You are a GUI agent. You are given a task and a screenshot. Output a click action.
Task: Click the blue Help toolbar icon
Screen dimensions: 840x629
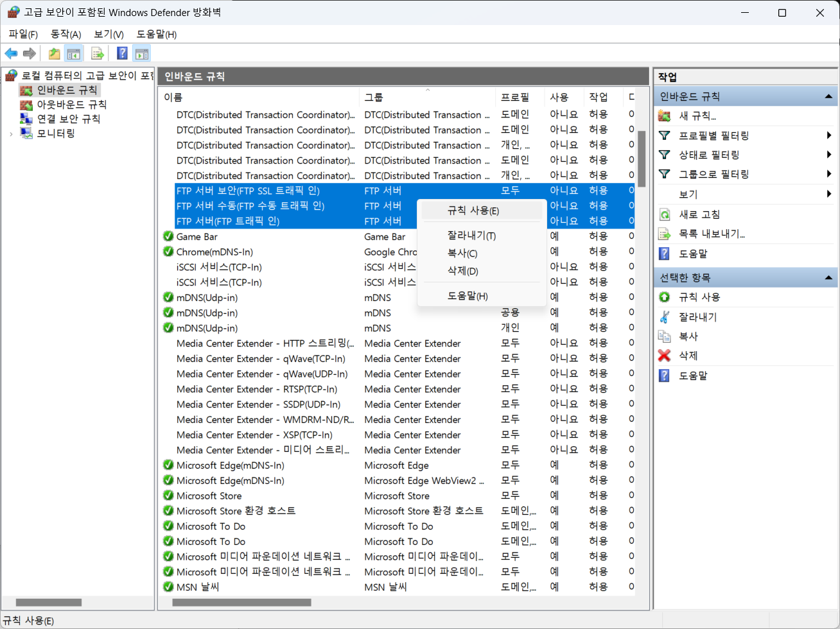pyautogui.click(x=122, y=54)
